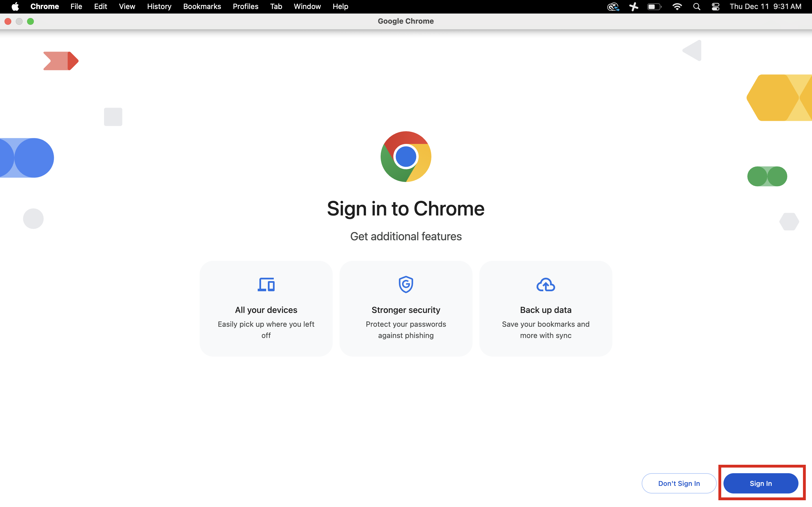Open Spotlight search in menu bar
The width and height of the screenshot is (812, 507).
(x=697, y=6)
